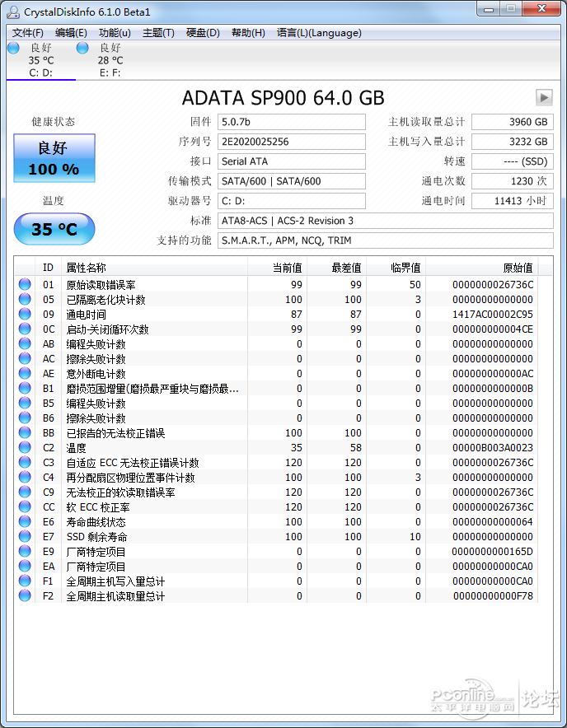This screenshot has height=728, width=567.
Task: Click the 35 °C temperature button
Action: pos(54,229)
